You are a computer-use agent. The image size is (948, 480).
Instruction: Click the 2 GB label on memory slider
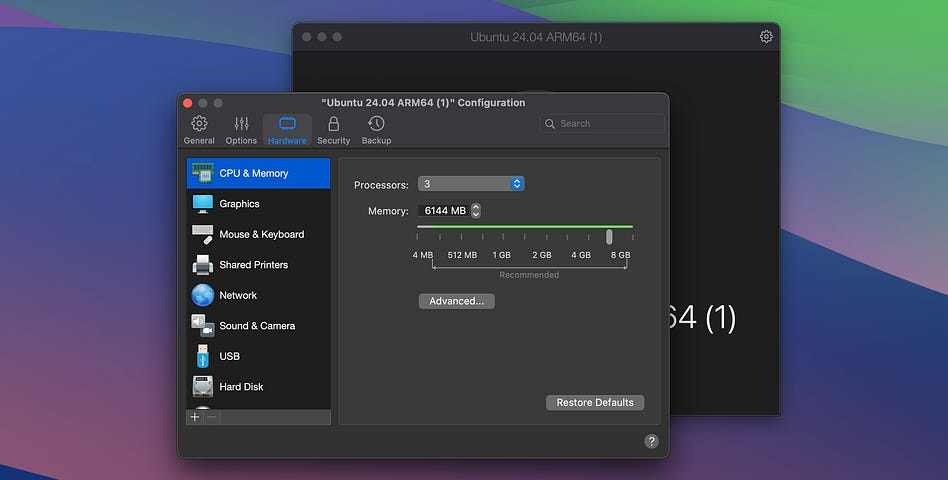coord(542,255)
